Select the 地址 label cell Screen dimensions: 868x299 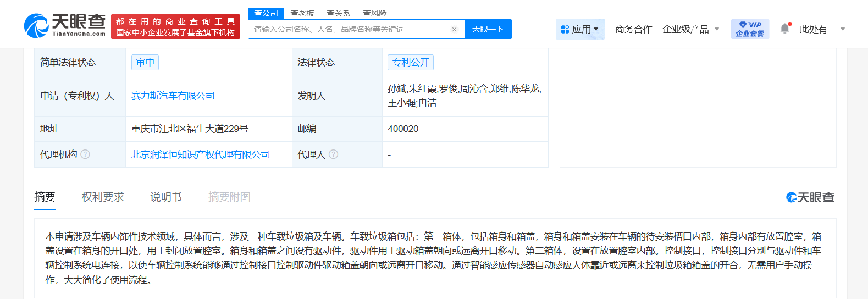point(80,129)
